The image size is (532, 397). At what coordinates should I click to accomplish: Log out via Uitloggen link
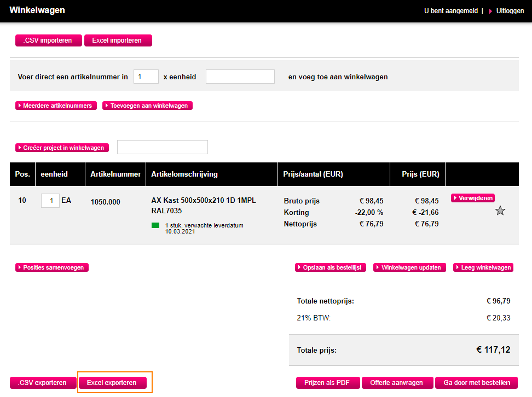(x=510, y=11)
